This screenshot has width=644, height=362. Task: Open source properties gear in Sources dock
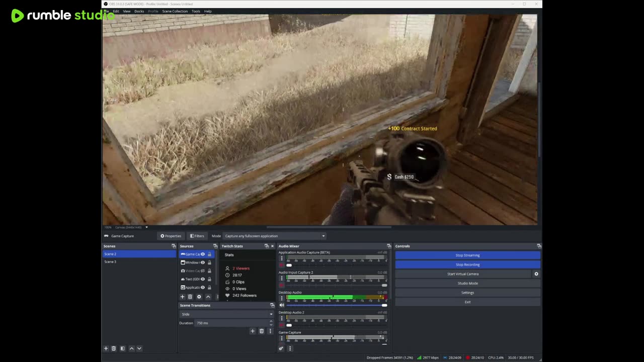(199, 297)
